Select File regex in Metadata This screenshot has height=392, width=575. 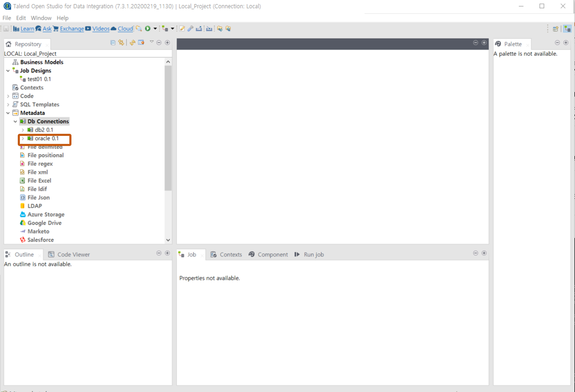click(40, 164)
